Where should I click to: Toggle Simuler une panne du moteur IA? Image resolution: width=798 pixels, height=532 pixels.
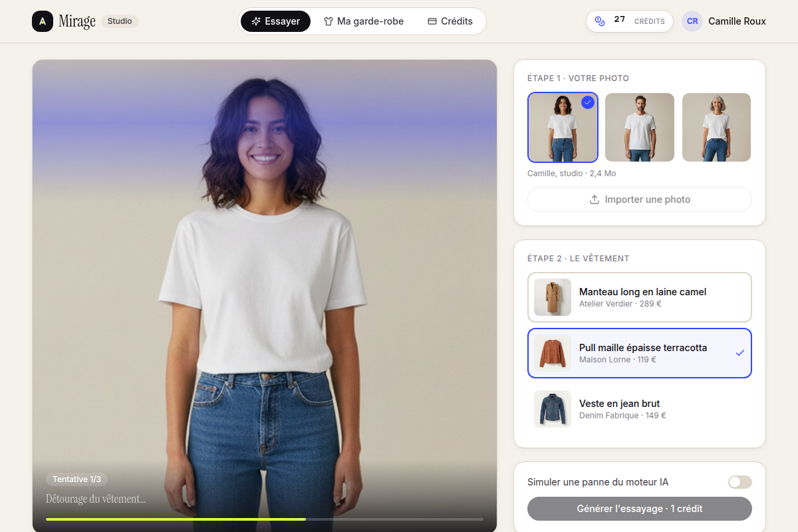tap(740, 482)
